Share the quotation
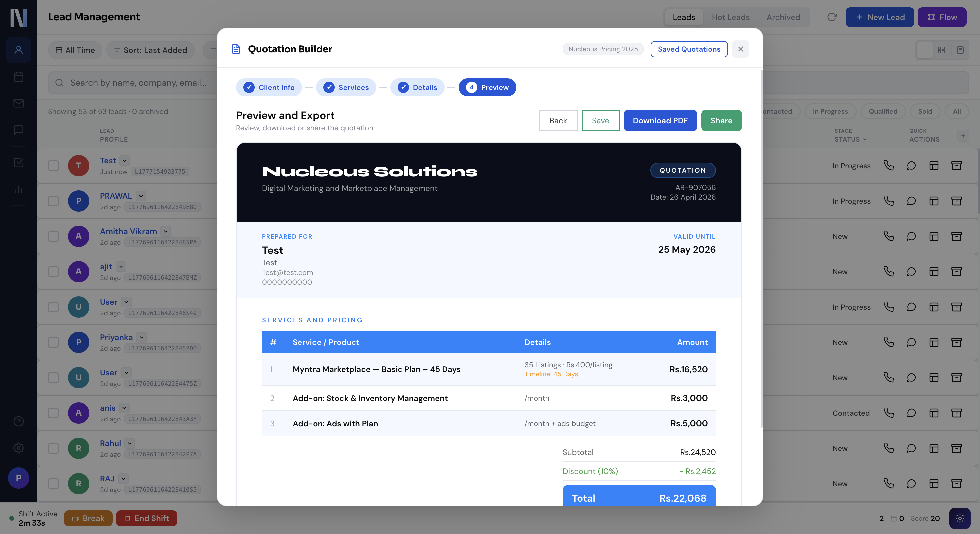Viewport: 980px width, 534px height. click(x=721, y=121)
